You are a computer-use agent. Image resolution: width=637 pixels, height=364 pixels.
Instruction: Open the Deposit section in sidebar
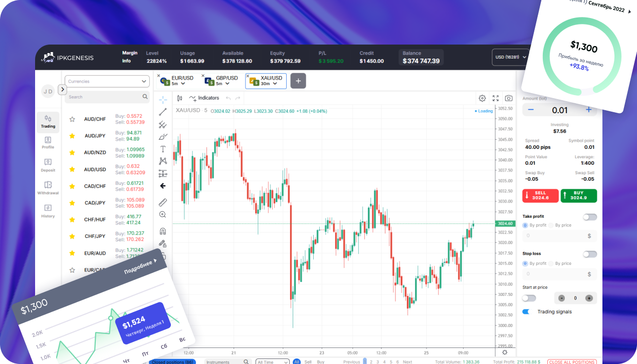48,165
